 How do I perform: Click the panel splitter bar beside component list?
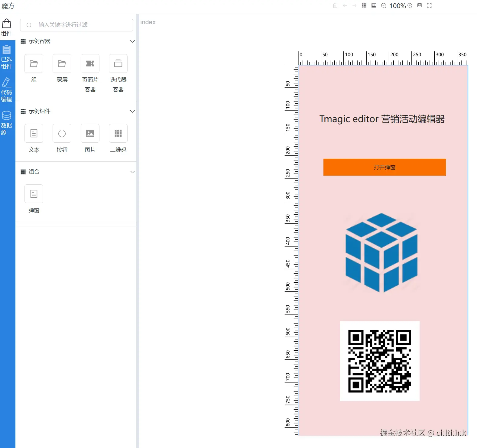138,231
